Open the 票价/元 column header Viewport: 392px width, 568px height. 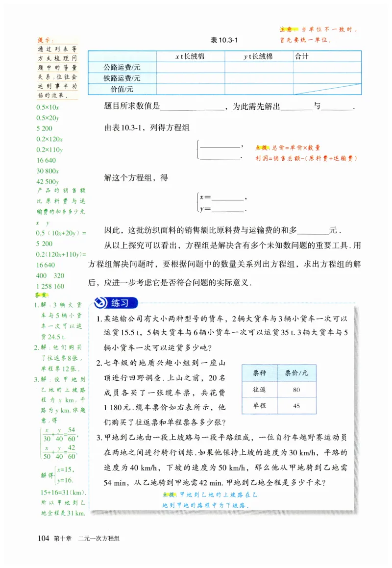(x=296, y=374)
